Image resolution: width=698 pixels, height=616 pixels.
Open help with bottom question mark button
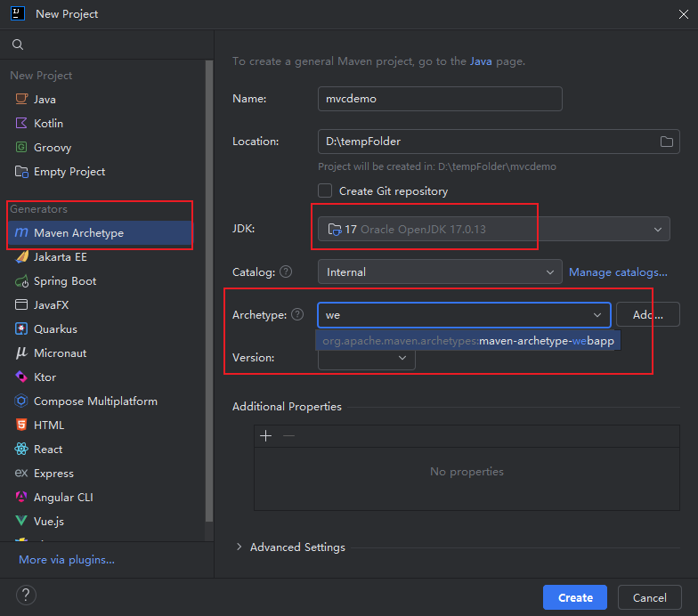coord(26,595)
